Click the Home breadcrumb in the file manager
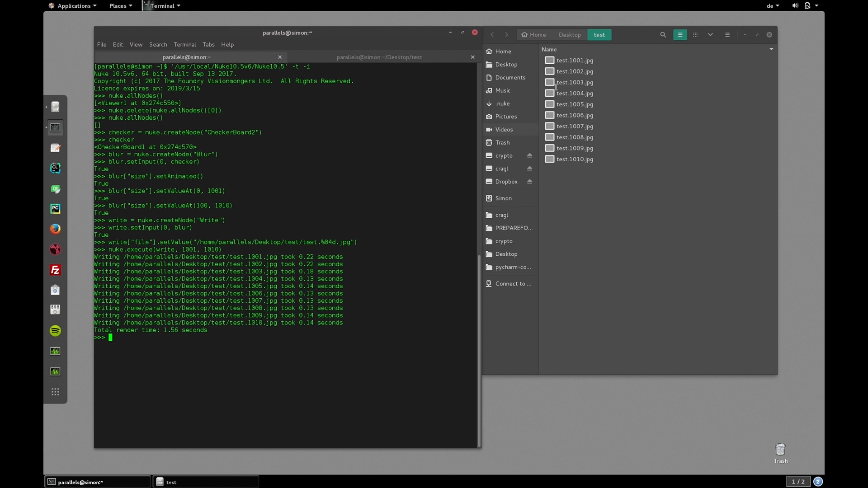 534,35
